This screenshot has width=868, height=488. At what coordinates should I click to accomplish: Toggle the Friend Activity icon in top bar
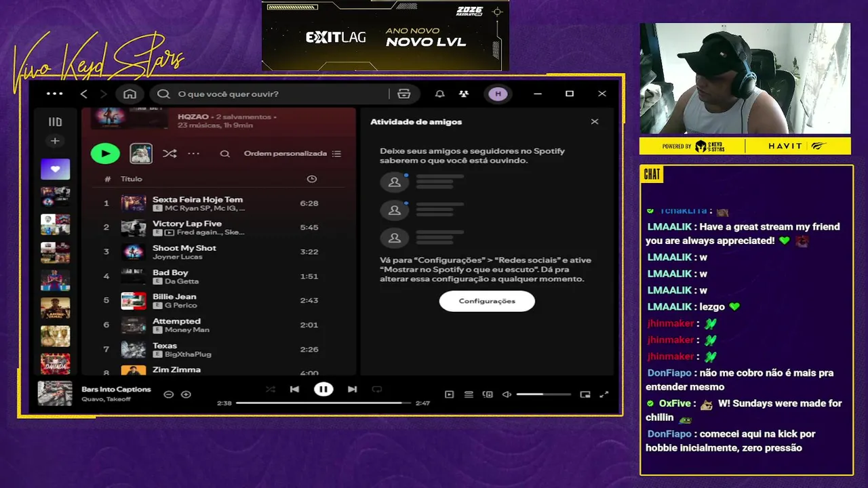[x=463, y=94]
